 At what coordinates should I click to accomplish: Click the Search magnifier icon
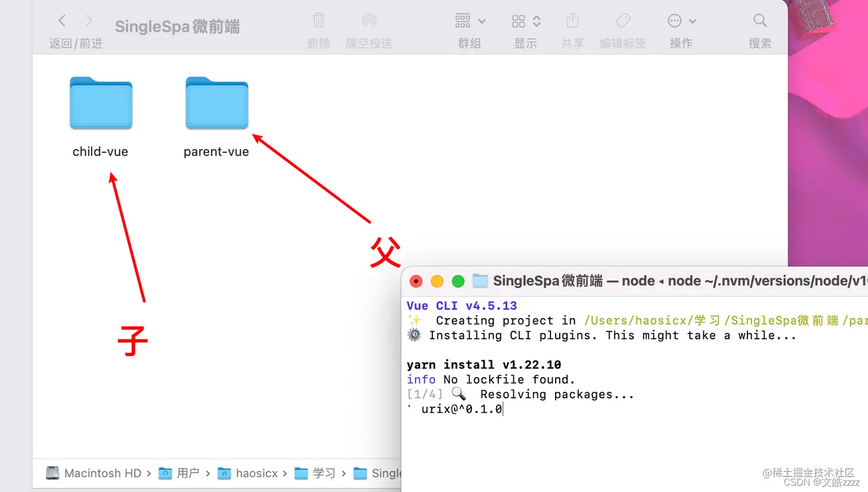point(760,21)
